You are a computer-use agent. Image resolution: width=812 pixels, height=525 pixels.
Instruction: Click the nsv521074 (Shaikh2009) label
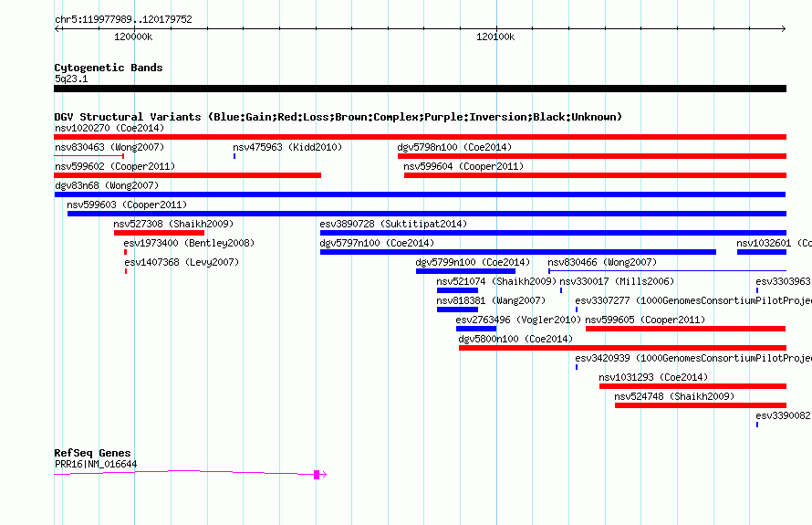click(x=496, y=281)
